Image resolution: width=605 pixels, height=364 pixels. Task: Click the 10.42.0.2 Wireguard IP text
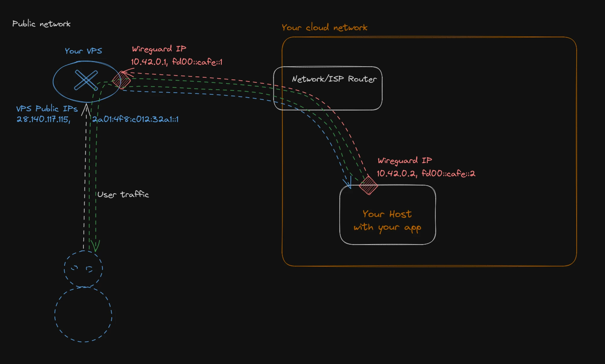coord(426,173)
